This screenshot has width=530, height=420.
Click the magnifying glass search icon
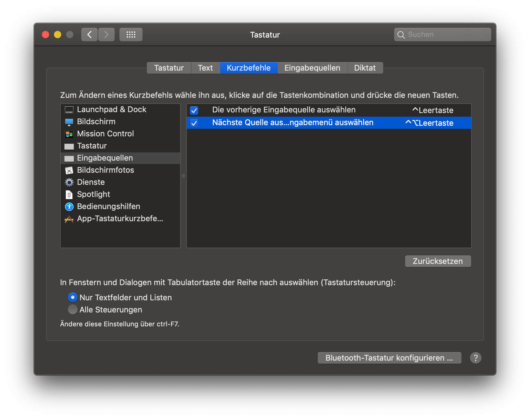pos(401,35)
